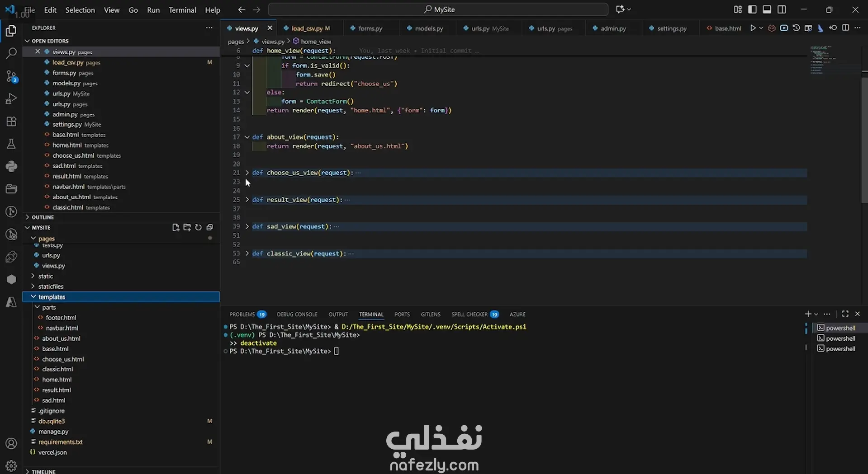Open file history clock icon
Viewport: 868px width, 474px height.
[x=796, y=28]
